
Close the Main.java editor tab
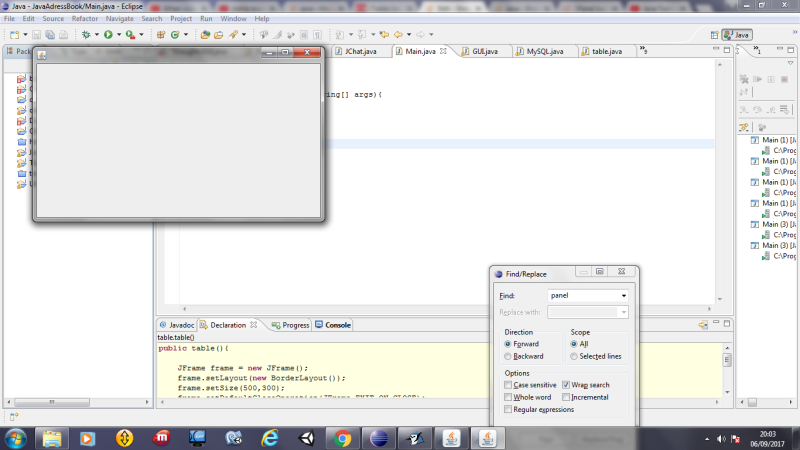point(443,51)
